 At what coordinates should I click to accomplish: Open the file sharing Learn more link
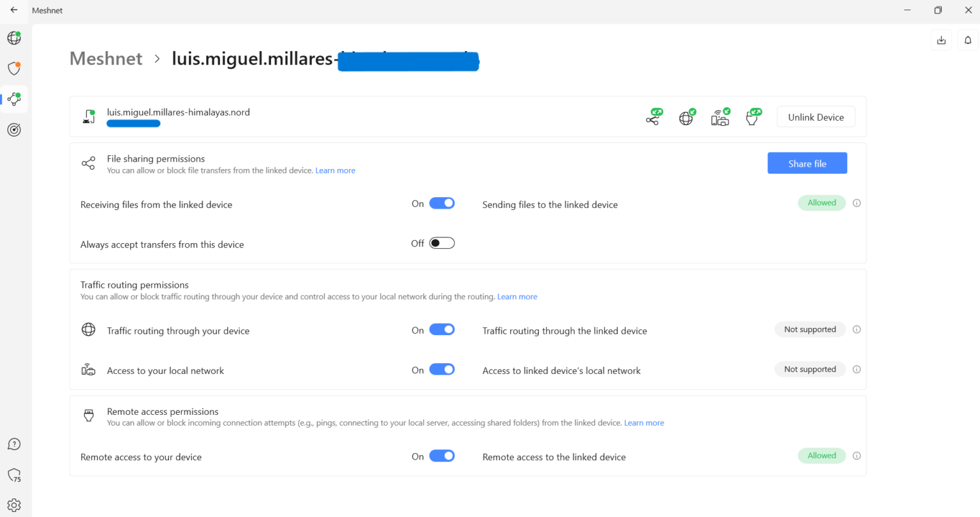tap(335, 170)
